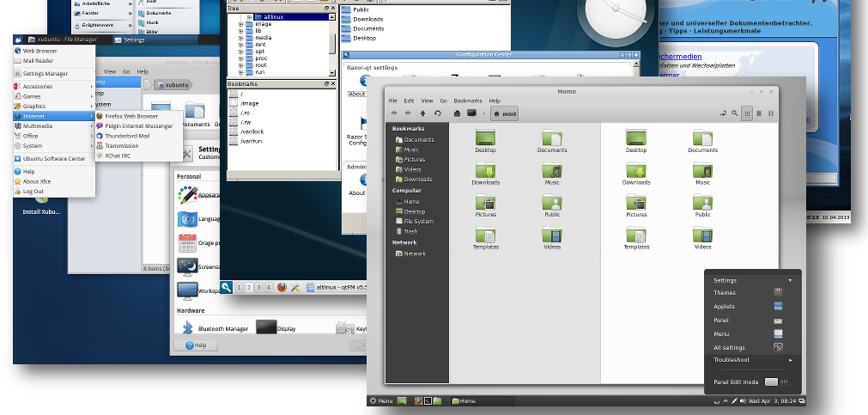Open the Mint Menu button

point(381,400)
